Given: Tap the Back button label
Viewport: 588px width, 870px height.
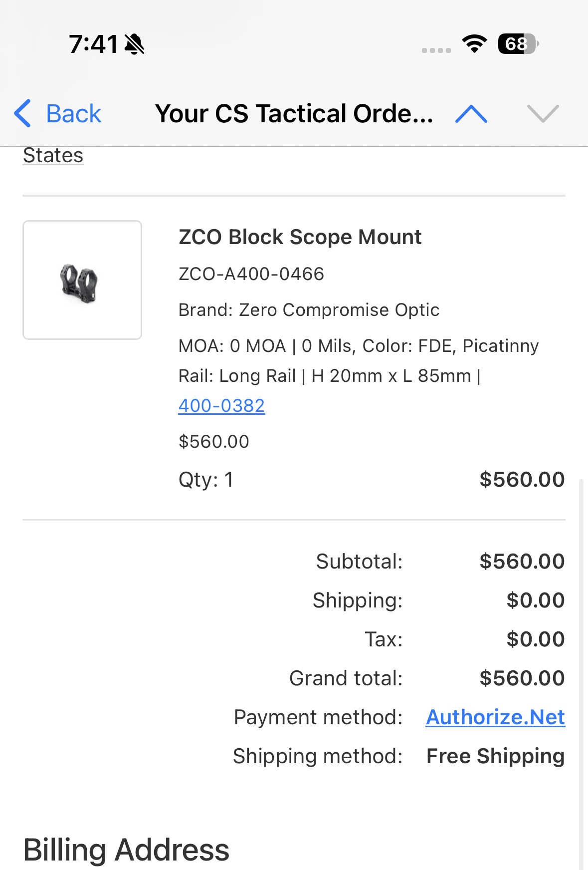Looking at the screenshot, I should pos(73,114).
